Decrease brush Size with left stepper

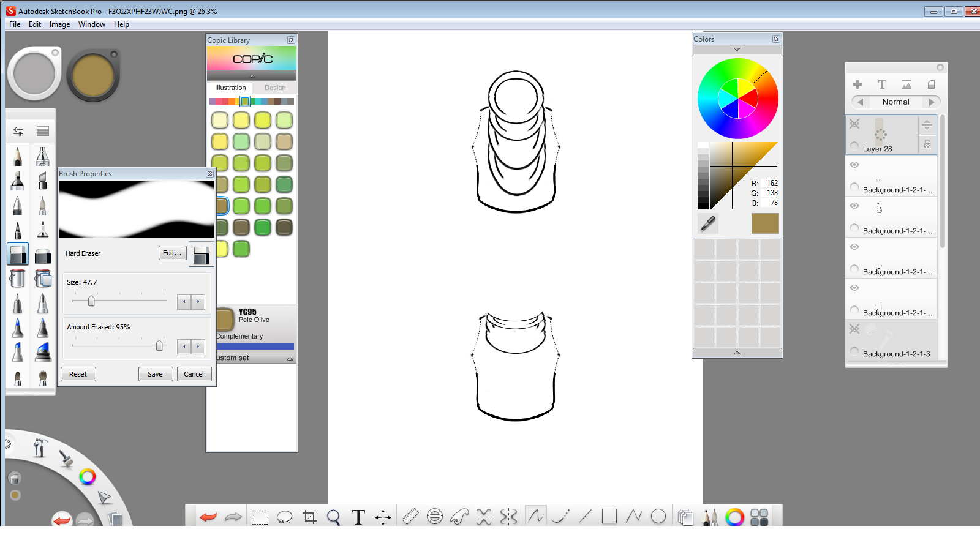(x=184, y=302)
